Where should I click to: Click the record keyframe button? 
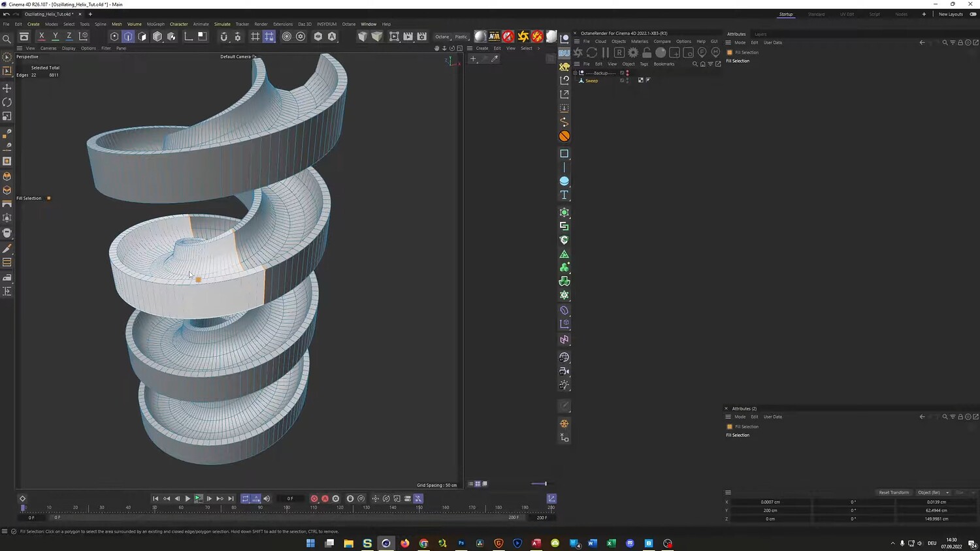[314, 499]
